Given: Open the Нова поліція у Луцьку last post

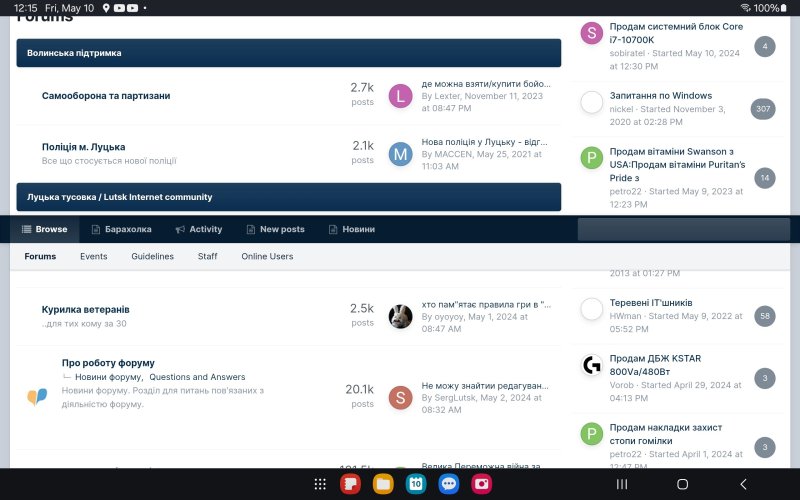Looking at the screenshot, I should click(x=485, y=142).
